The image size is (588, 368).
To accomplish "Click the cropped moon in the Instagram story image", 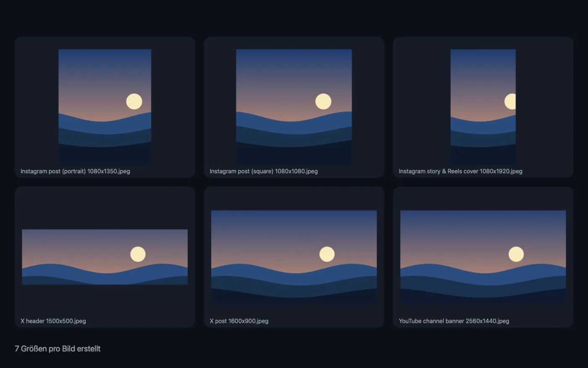I will [x=510, y=101].
